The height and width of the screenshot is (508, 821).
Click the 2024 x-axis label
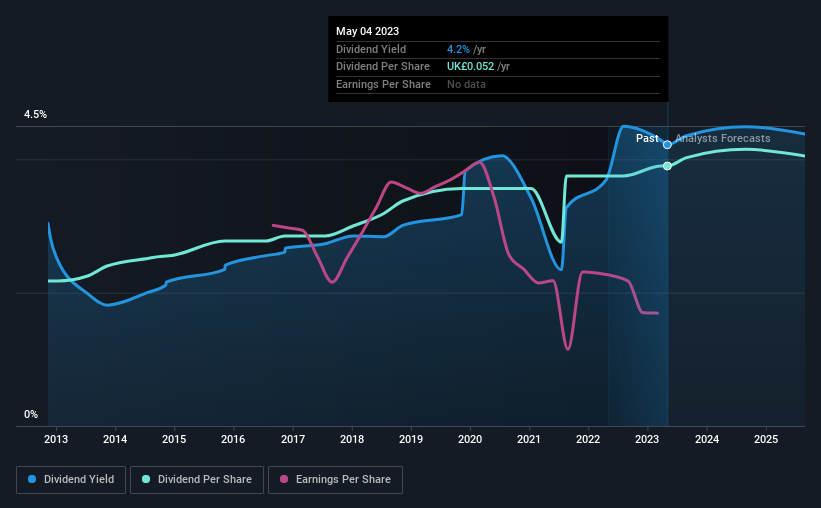click(707, 439)
